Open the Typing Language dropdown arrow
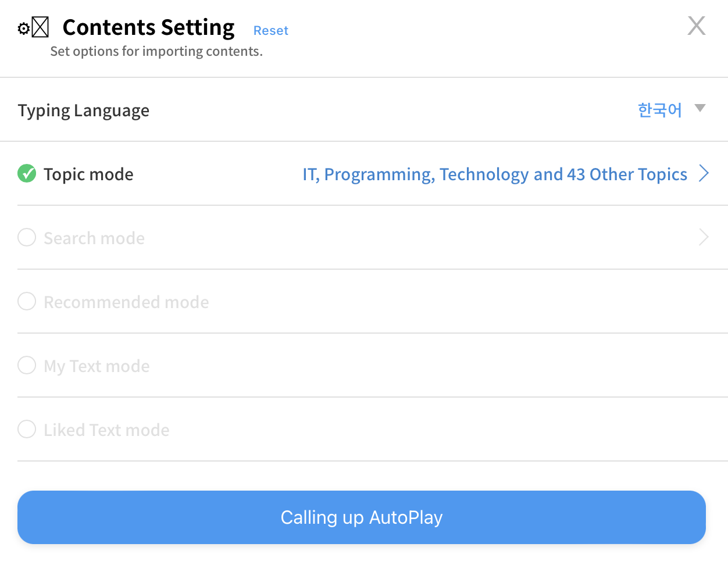 pos(700,108)
